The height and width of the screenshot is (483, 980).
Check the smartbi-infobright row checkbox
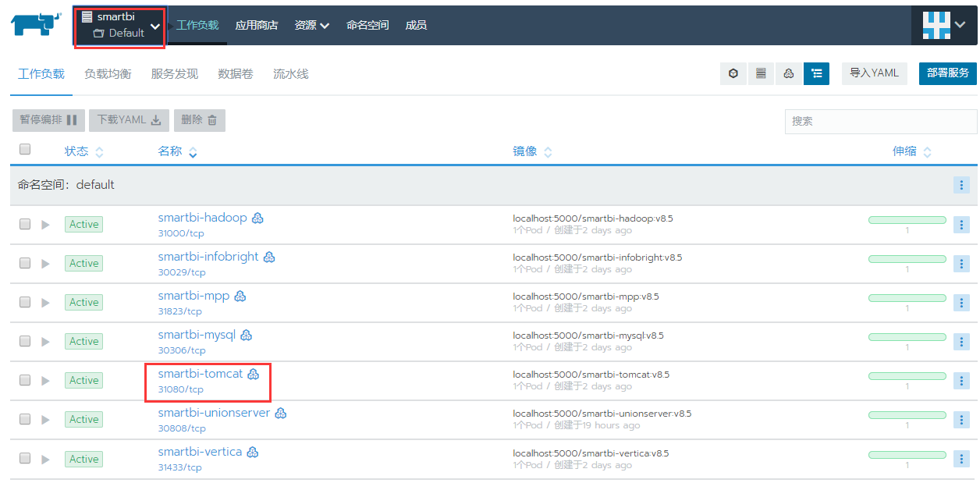click(x=25, y=263)
